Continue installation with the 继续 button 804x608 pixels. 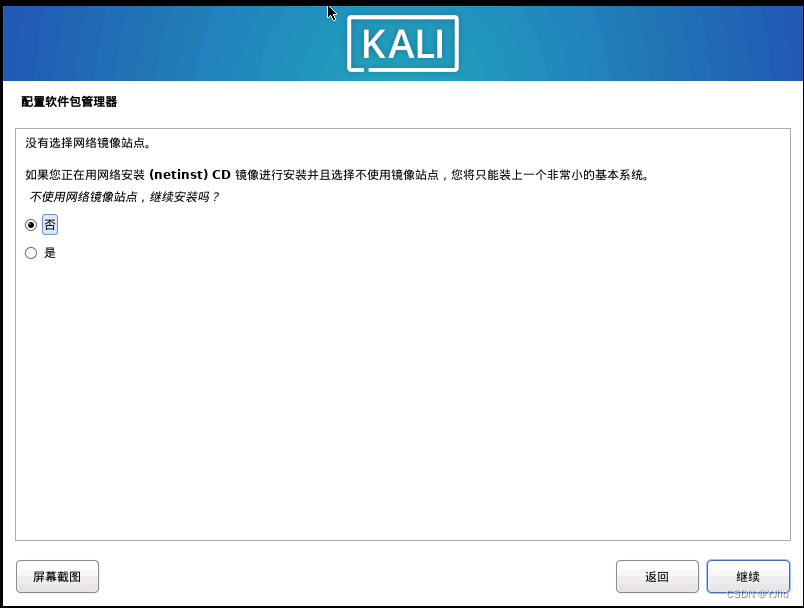point(748,577)
